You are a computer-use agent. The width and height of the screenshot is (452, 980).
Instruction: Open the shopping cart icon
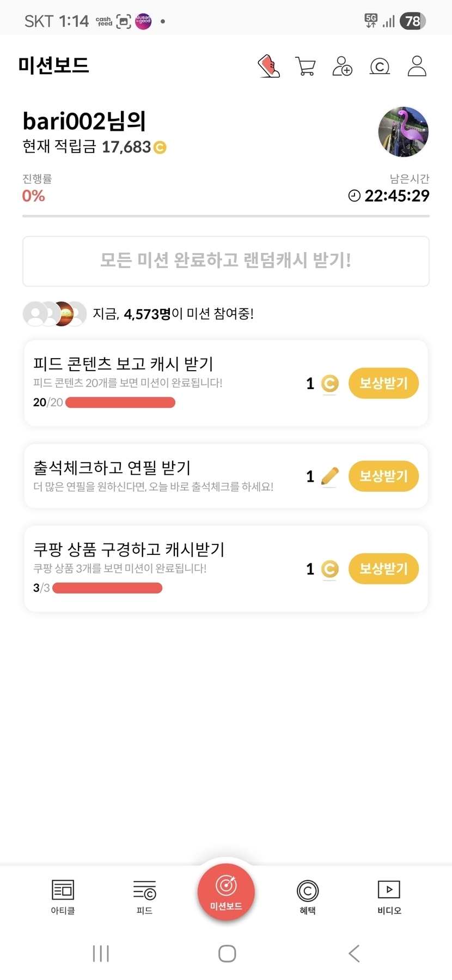pos(306,66)
